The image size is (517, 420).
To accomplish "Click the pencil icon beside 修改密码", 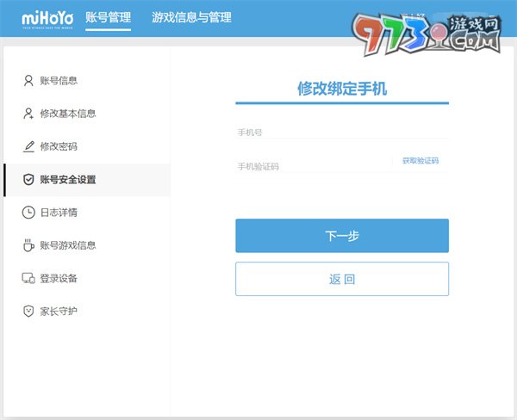I will click(x=28, y=146).
